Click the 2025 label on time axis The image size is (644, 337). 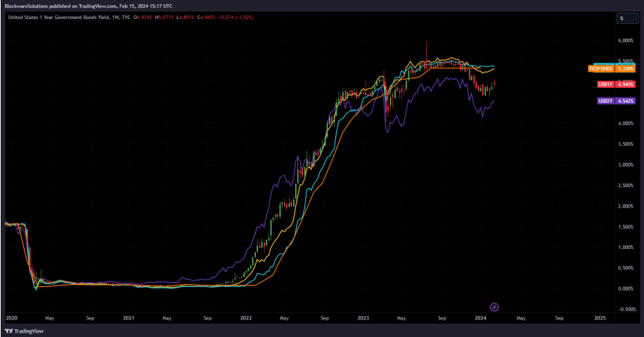[x=600, y=318]
